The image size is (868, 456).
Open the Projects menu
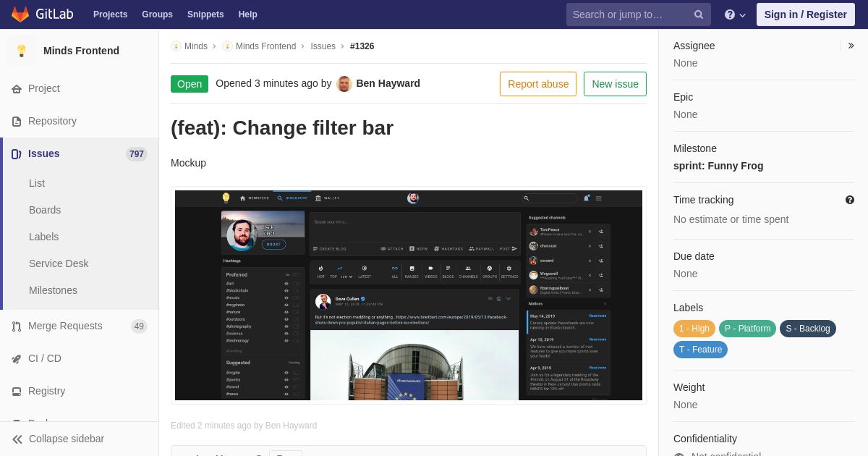coord(110,14)
